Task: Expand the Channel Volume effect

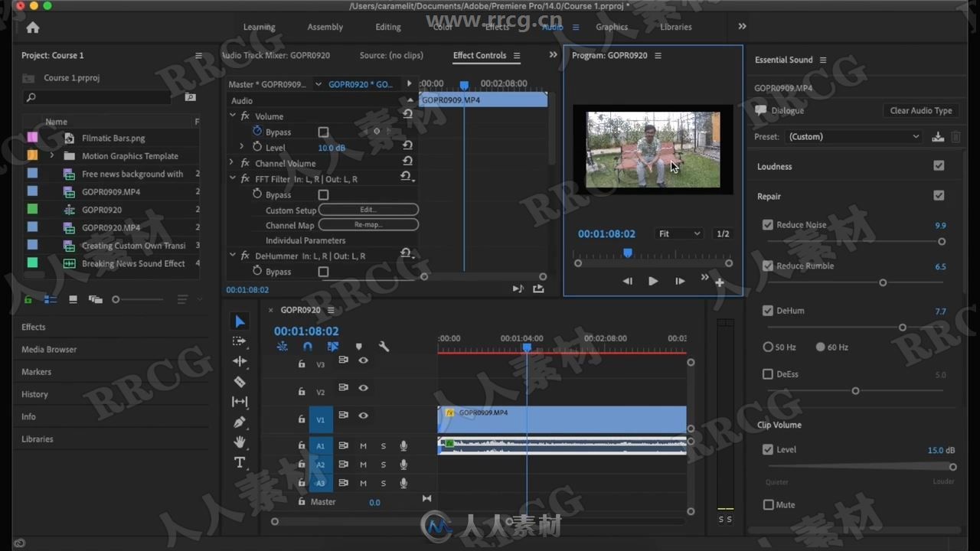Action: click(x=232, y=163)
